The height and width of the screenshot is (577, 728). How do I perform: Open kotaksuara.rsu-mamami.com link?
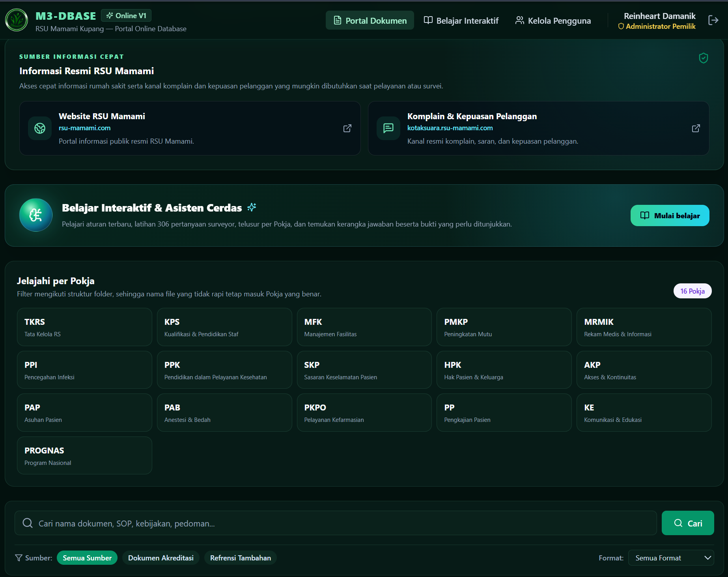pyautogui.click(x=450, y=128)
